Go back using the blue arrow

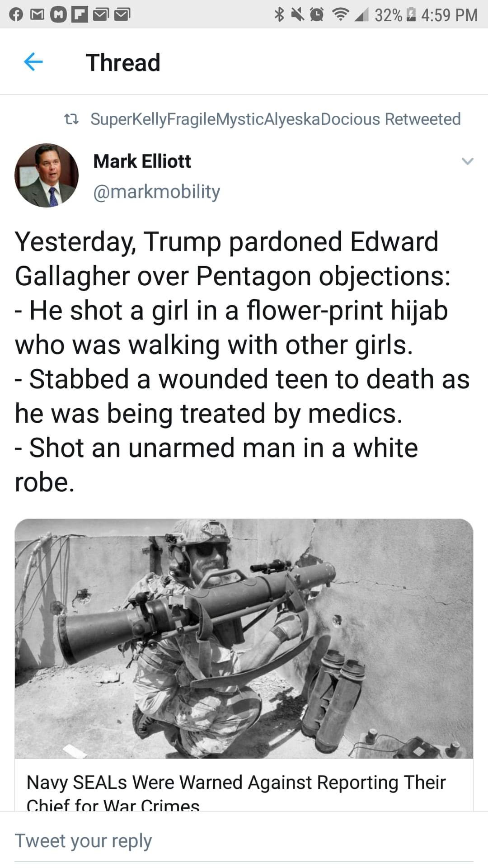pyautogui.click(x=33, y=62)
